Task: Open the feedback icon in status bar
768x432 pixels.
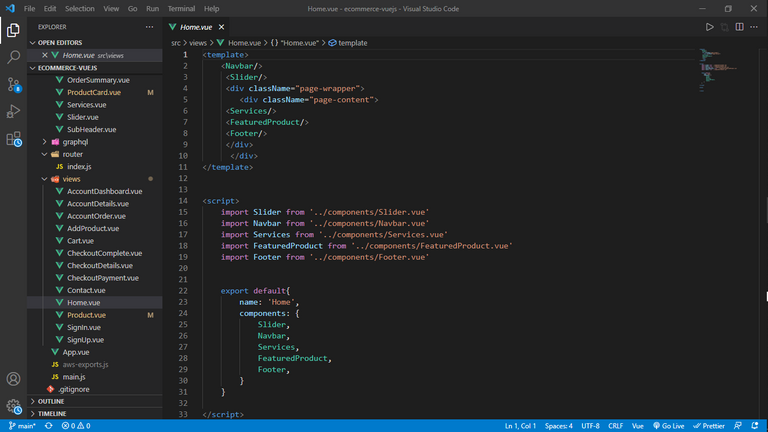Action: pos(738,426)
